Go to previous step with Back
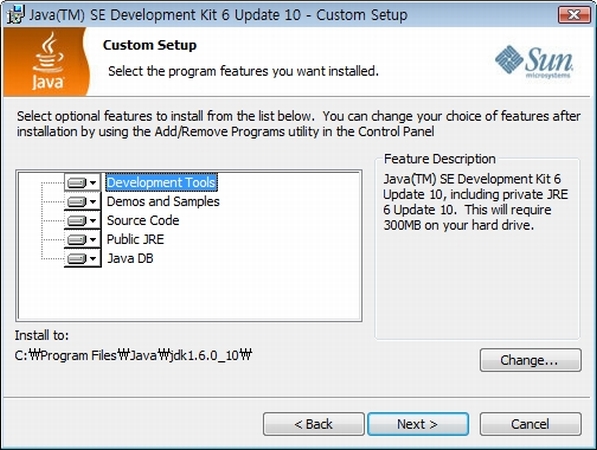 click(313, 424)
